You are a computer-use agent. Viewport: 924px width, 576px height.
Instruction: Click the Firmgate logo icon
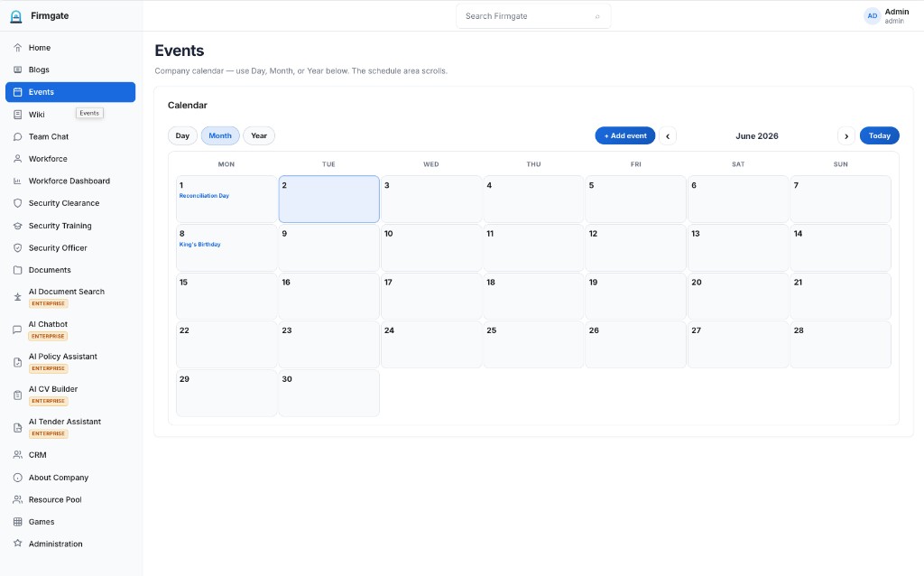16,16
